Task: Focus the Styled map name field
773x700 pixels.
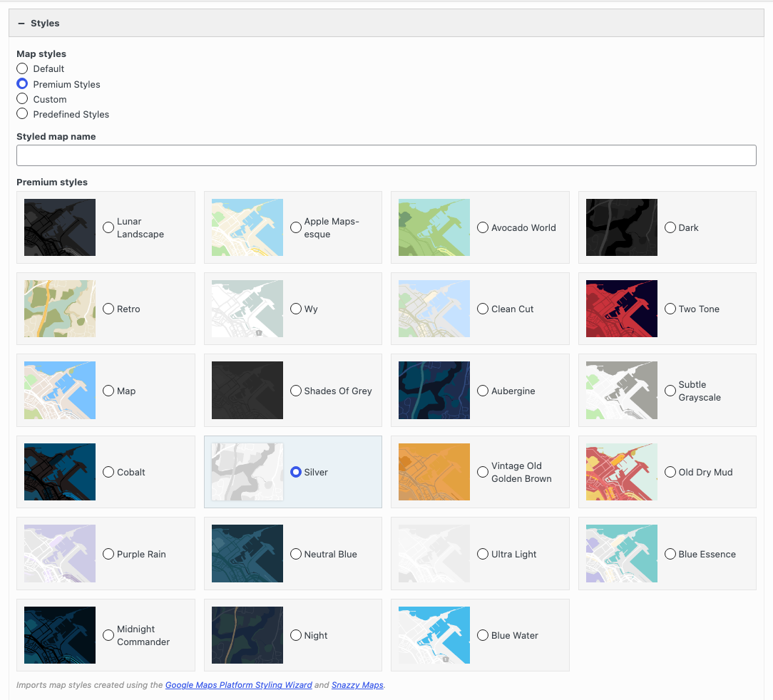Action: point(386,155)
